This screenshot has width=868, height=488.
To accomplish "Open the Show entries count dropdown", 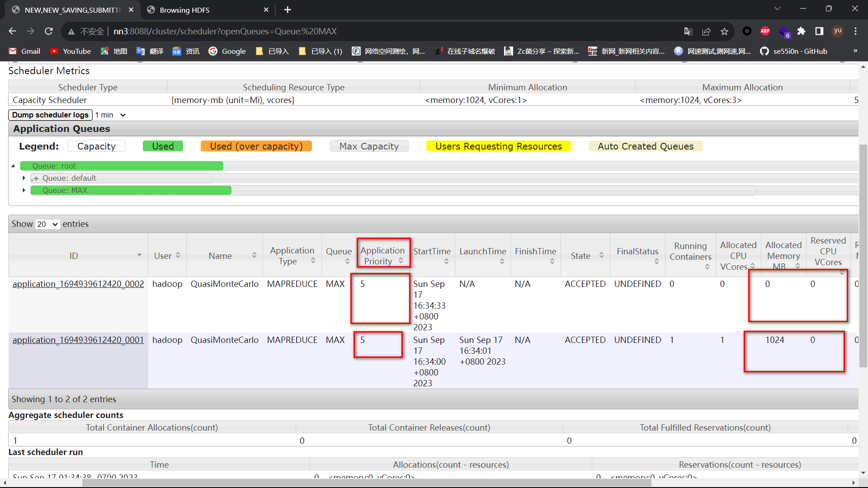I will coord(47,224).
